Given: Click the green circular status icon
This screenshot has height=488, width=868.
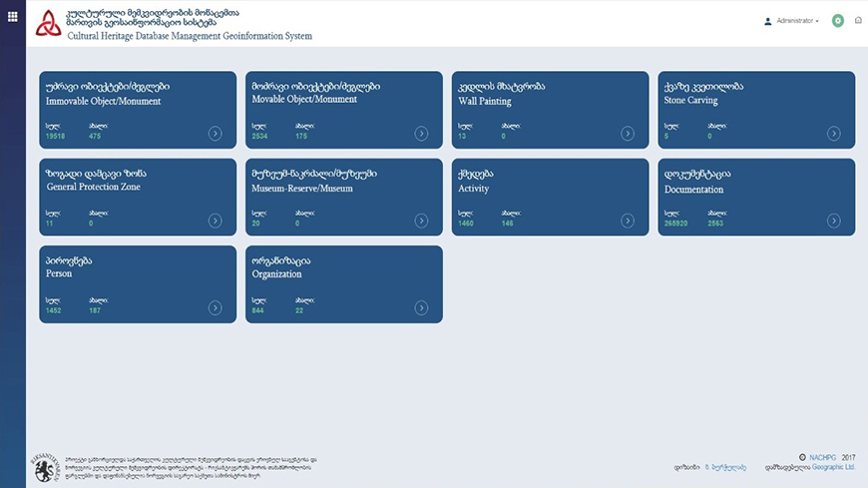Looking at the screenshot, I should (837, 21).
